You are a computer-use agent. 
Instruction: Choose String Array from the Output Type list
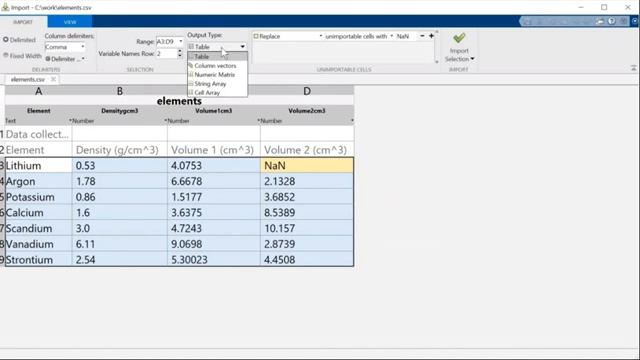tap(218, 84)
